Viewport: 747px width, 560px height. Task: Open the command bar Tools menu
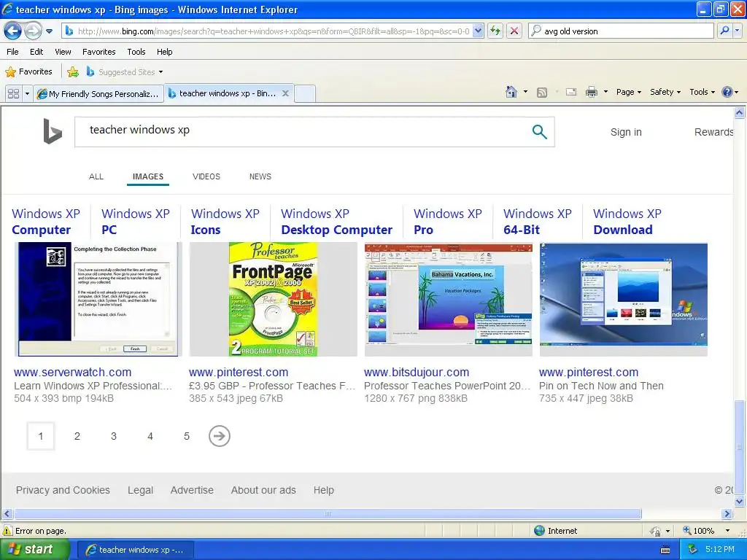(x=702, y=92)
